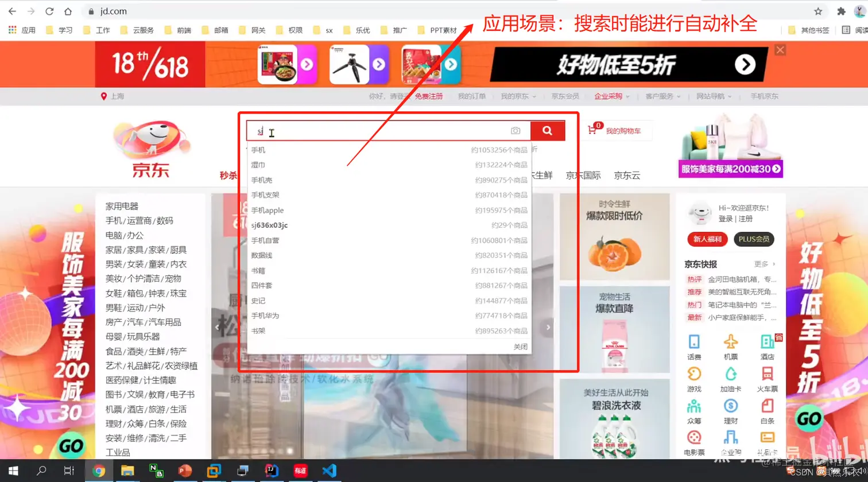Expand the 网站导航 dropdown

[714, 96]
